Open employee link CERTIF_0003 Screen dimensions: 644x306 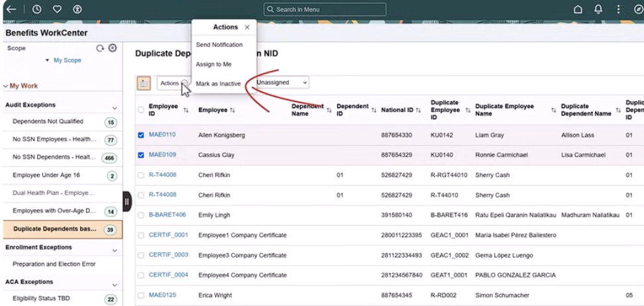point(168,255)
